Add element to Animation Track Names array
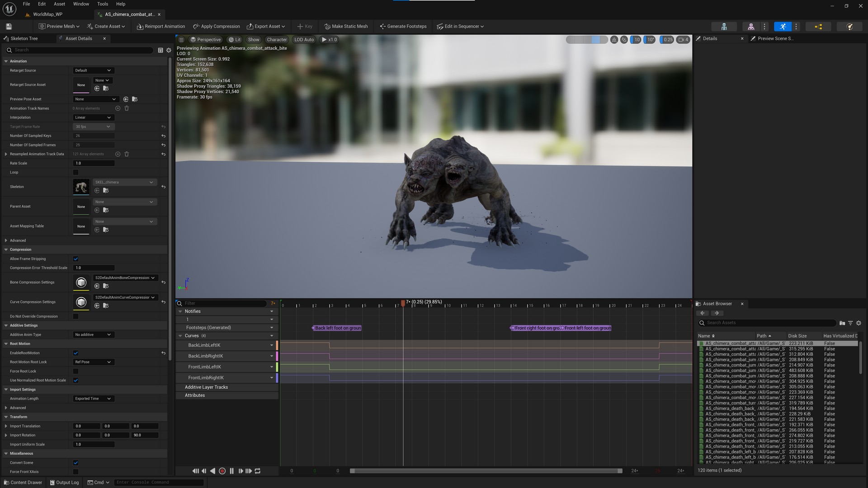This screenshot has width=868, height=488. [118, 108]
